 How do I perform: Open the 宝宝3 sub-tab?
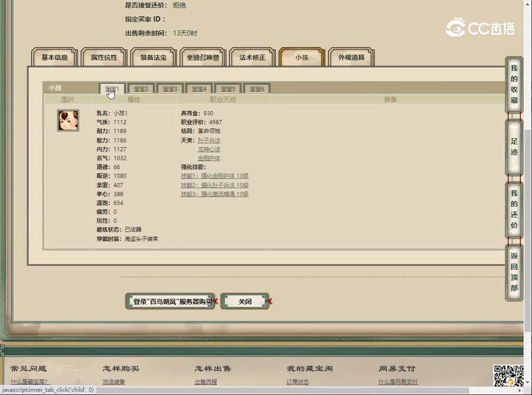(170, 89)
